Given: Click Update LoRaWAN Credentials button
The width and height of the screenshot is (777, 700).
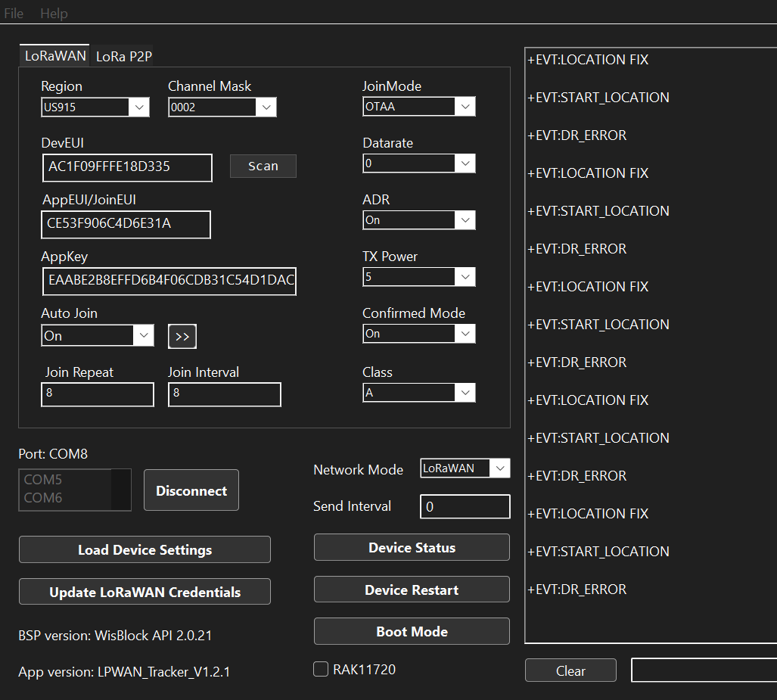Looking at the screenshot, I should (145, 592).
